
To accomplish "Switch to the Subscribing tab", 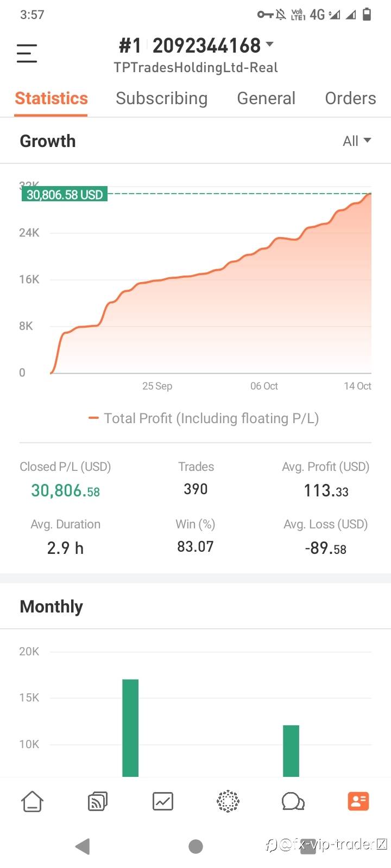I will [161, 98].
